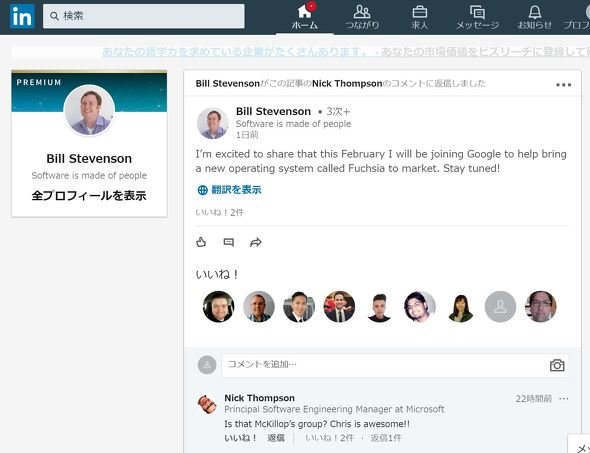This screenshot has height=453, width=590.
Task: Click 全プロフィールを表示 link
Action: [x=89, y=195]
